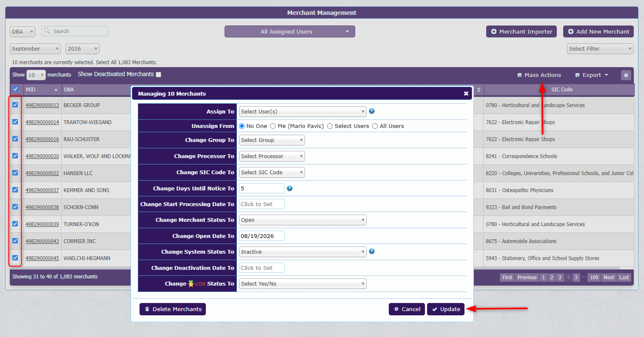Open the Select User(s) dropdown

(302, 112)
